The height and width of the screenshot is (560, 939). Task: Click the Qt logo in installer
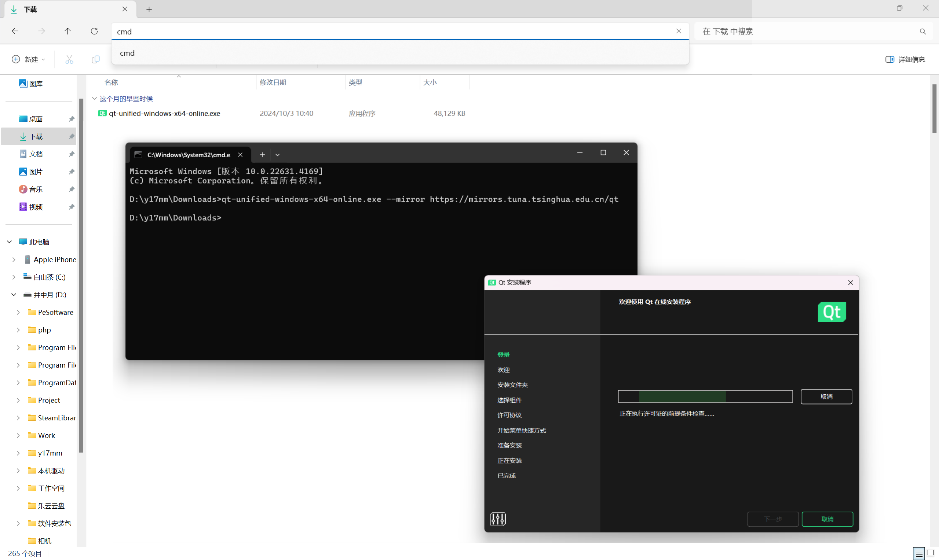click(832, 312)
